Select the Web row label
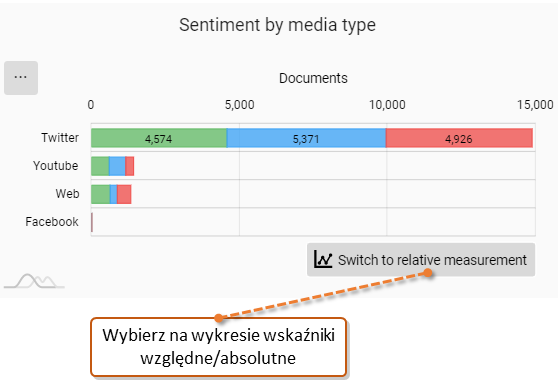 click(x=67, y=194)
